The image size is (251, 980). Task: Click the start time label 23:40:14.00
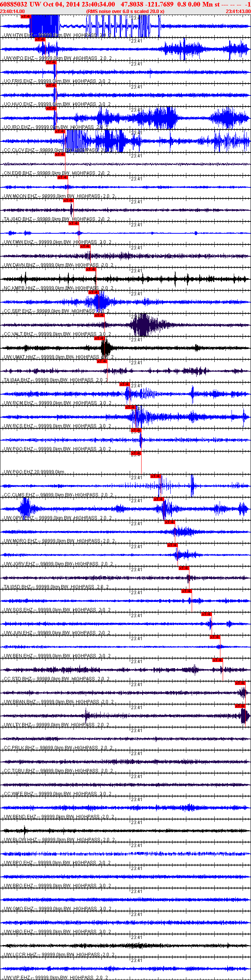point(12,11)
